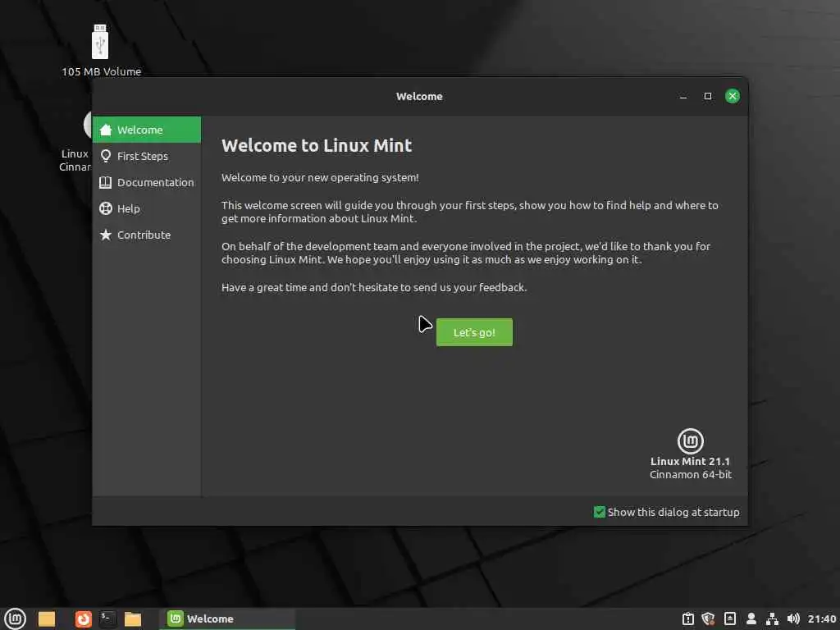The image size is (840, 630).
Task: Click the lightbulb icon beside First Steps
Action: tap(106, 156)
